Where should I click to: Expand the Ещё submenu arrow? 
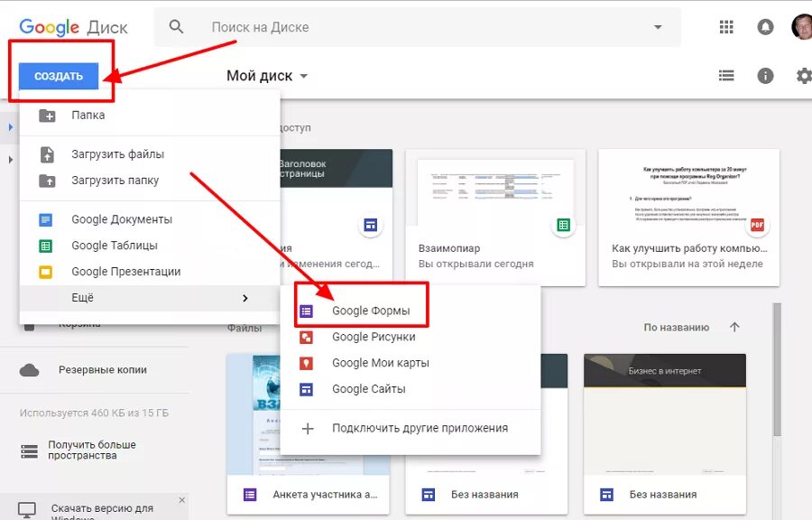point(245,298)
